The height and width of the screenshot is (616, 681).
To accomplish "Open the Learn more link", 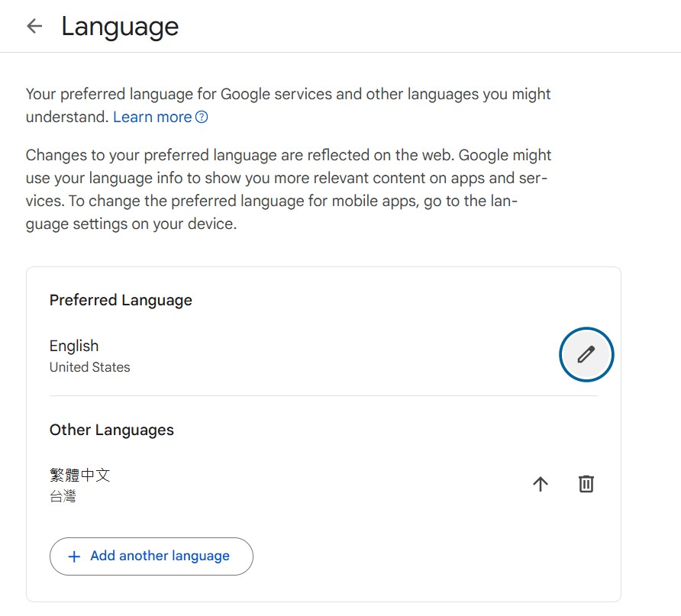I will [152, 118].
